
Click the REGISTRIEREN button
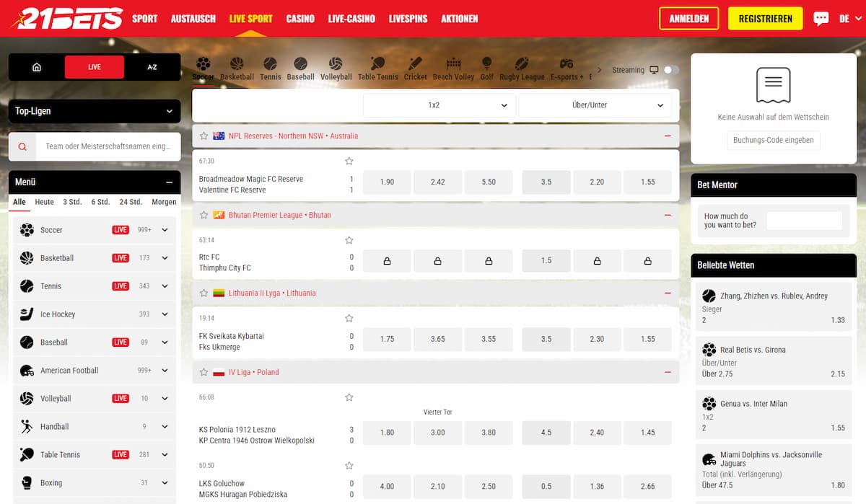(765, 18)
